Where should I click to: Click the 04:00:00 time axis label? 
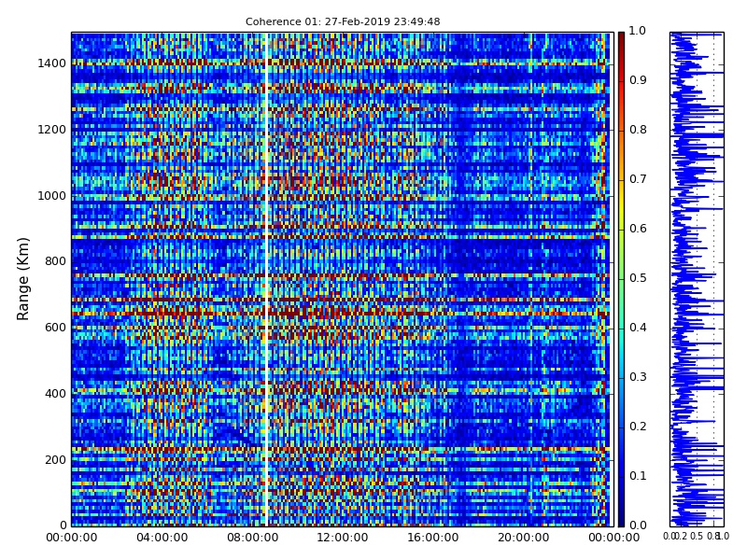coord(162,538)
